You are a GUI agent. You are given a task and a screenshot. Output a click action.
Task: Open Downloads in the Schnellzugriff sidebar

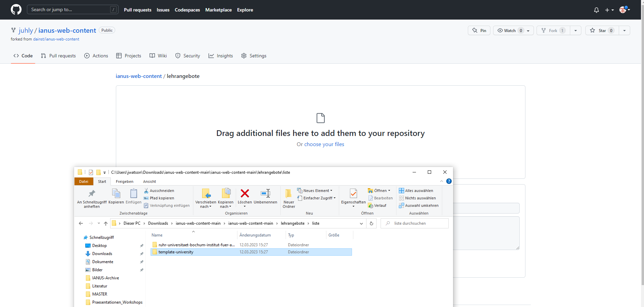102,254
